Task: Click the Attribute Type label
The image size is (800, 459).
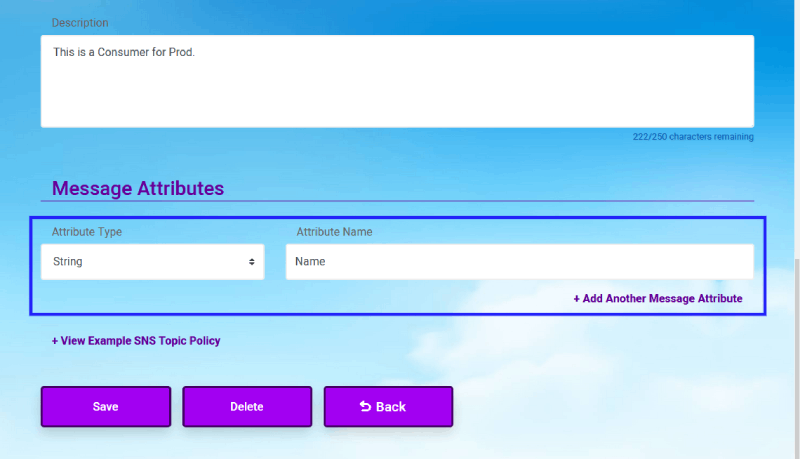Action: pyautogui.click(x=87, y=232)
